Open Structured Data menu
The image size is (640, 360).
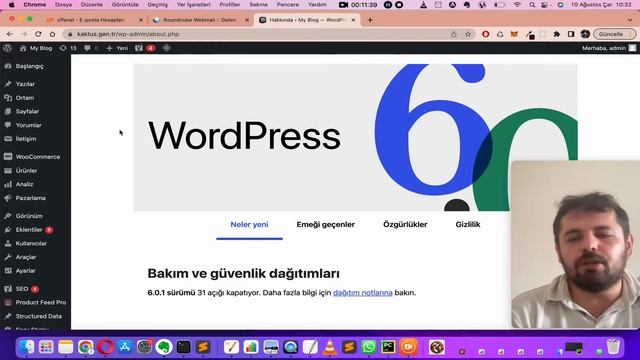coord(38,316)
